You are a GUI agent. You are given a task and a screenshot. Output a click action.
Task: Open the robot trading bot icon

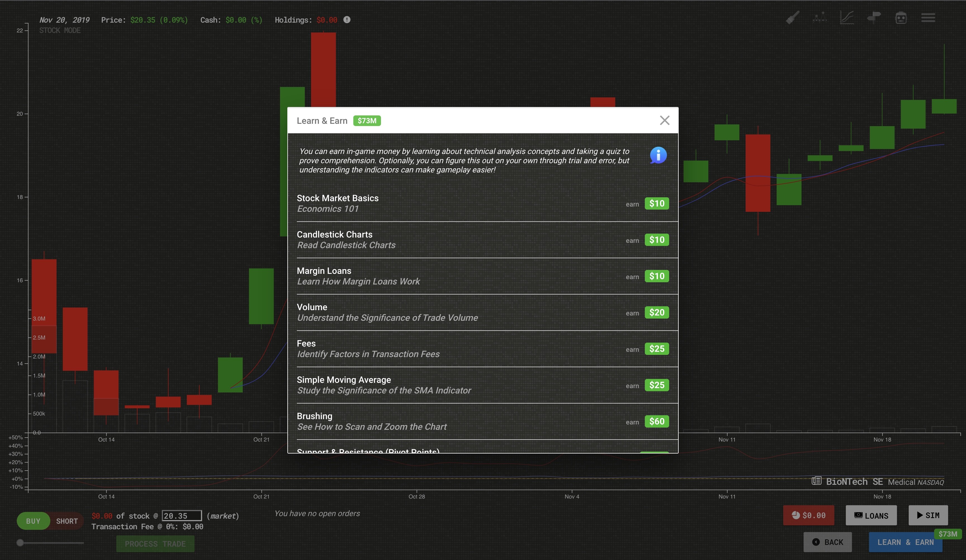pos(901,18)
